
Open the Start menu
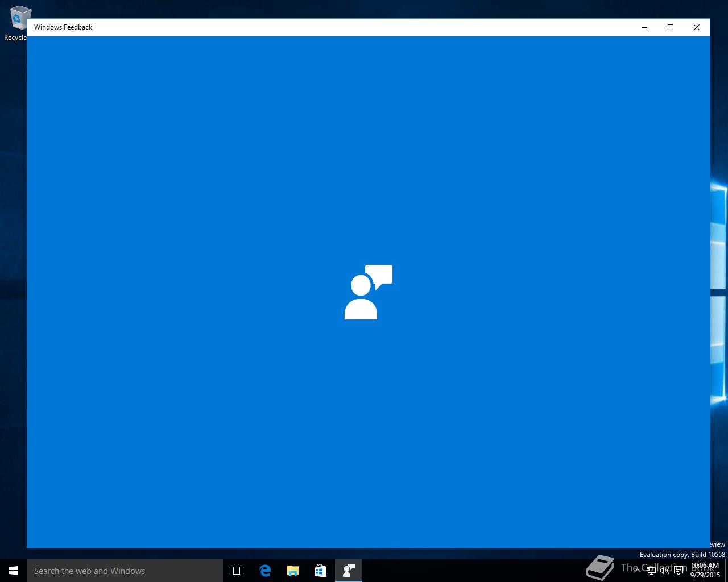click(14, 571)
